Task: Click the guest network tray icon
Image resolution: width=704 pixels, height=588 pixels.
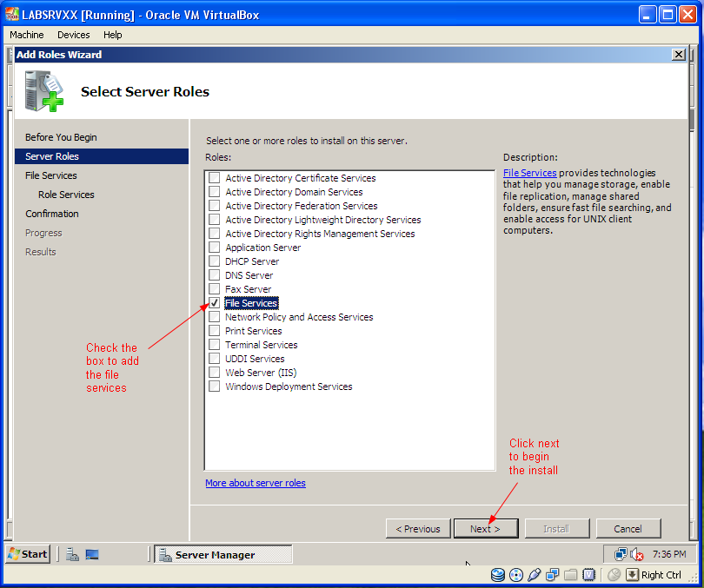Action: 621,554
